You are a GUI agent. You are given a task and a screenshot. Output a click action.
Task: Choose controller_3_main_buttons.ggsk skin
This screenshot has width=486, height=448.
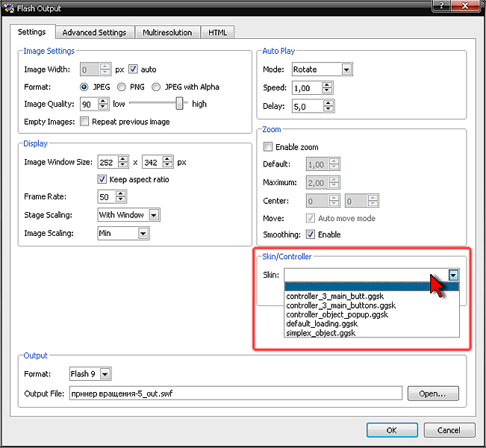(x=372, y=305)
